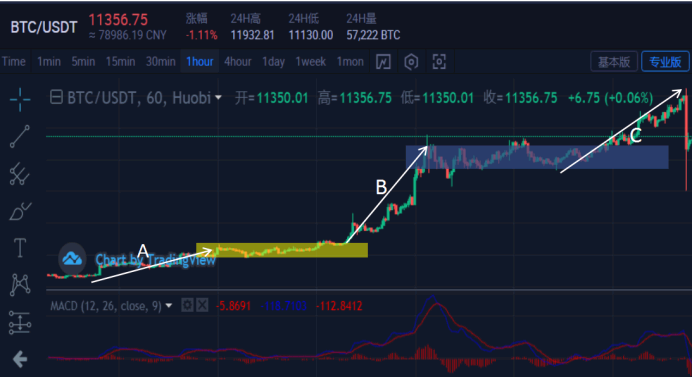Remove the MACD indicator with X
Viewport: 692px width, 378px height.
[202, 305]
